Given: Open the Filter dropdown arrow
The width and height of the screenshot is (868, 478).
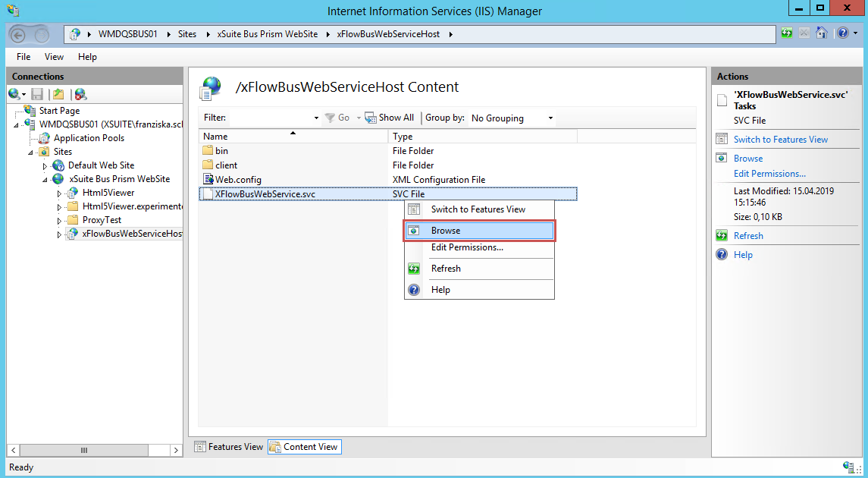Looking at the screenshot, I should coord(316,118).
